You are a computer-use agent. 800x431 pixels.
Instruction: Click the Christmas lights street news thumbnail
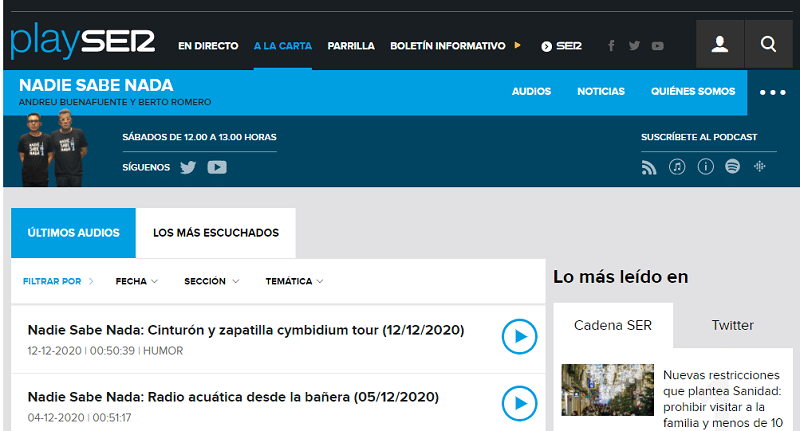tap(608, 390)
